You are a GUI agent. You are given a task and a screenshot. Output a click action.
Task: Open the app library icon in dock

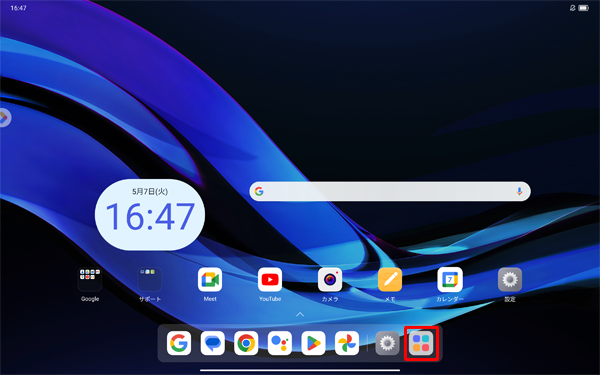(421, 343)
